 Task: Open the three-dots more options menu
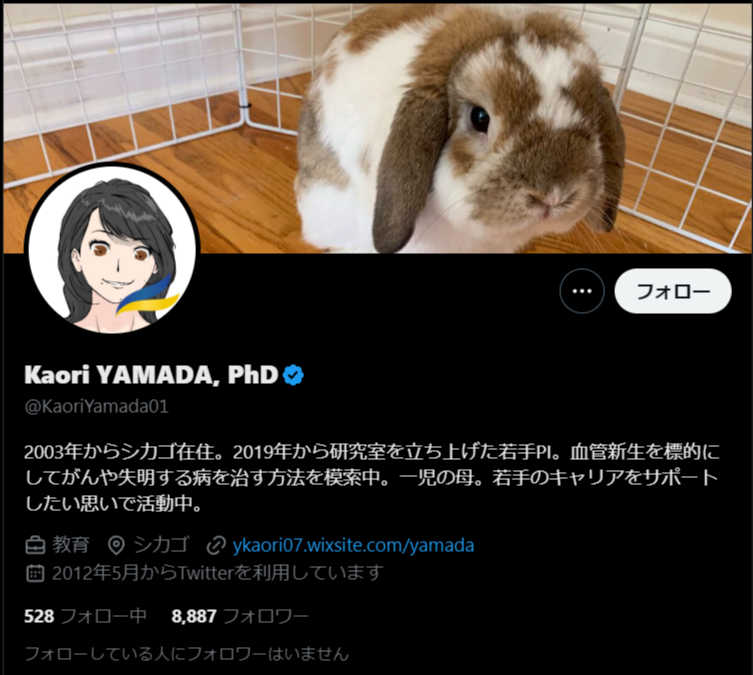tap(582, 291)
